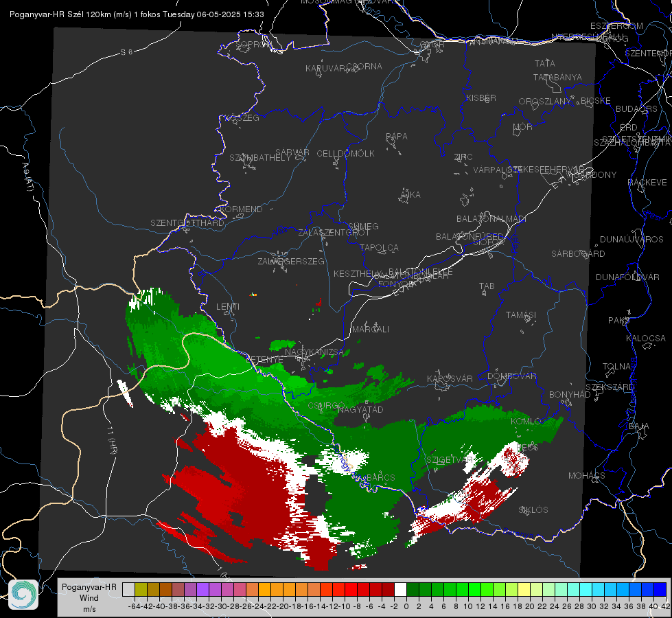
Task: Click the KAPOSVÁR city label
Action: pos(450,379)
